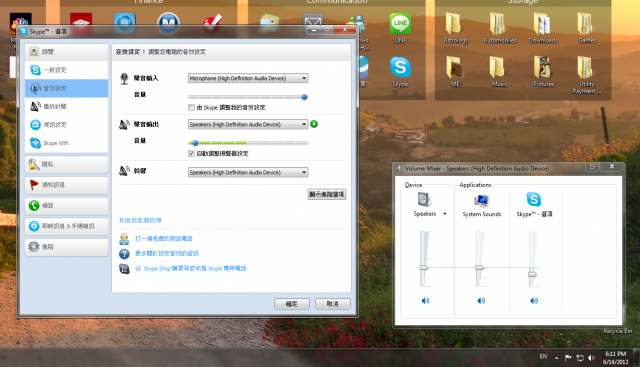Select 一般設定 general settings in sidebar
The width and height of the screenshot is (640, 367).
point(67,70)
